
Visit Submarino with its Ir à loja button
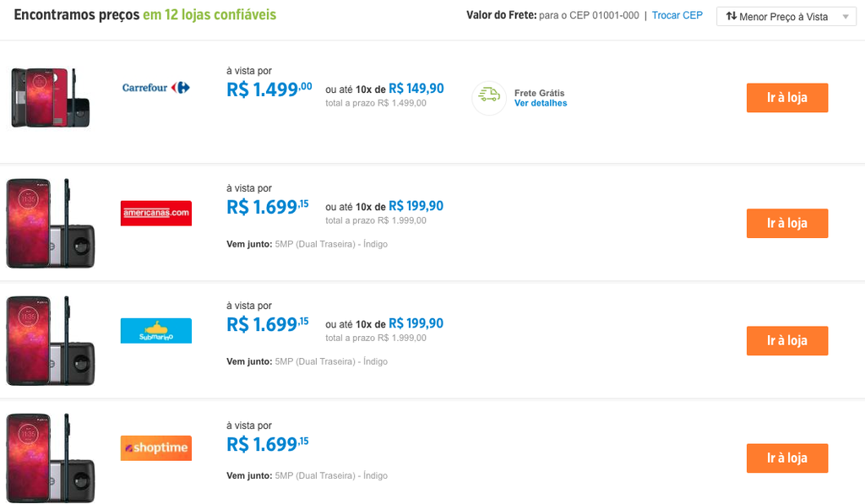click(787, 341)
